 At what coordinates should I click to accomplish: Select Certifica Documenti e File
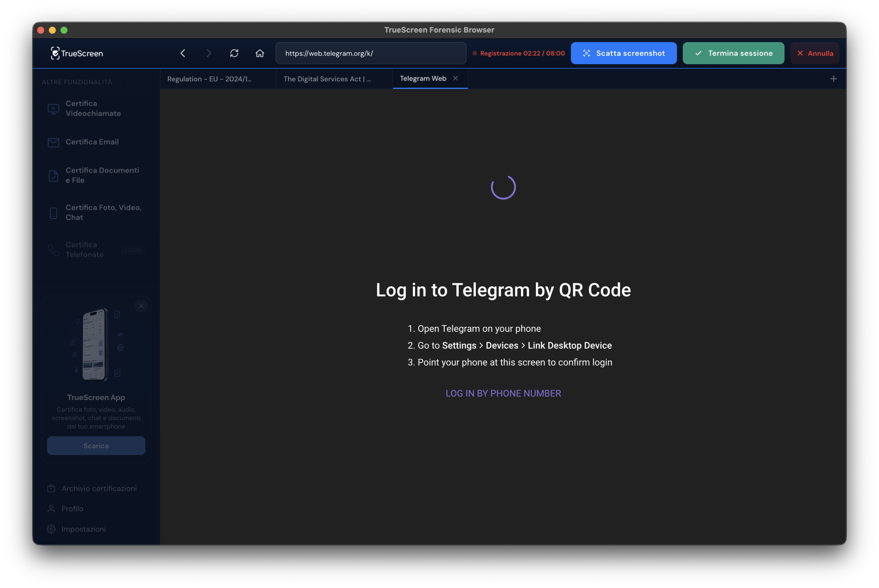tap(102, 175)
